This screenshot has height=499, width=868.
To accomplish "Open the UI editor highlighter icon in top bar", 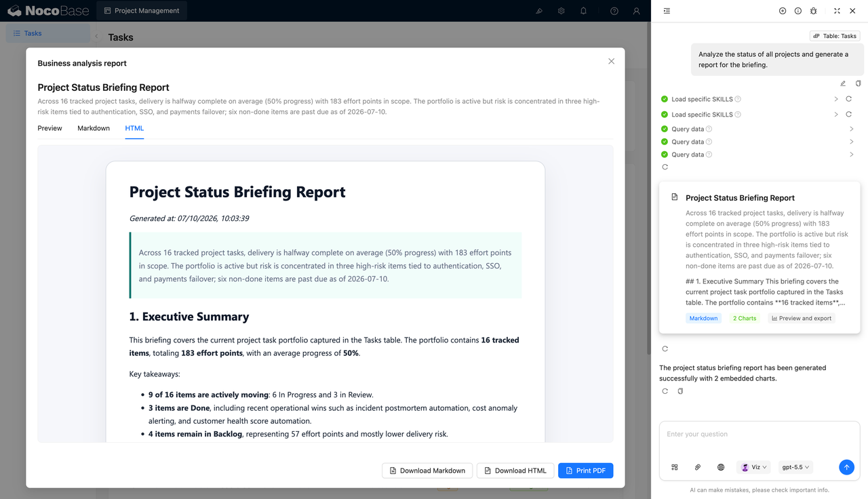I will pyautogui.click(x=539, y=11).
